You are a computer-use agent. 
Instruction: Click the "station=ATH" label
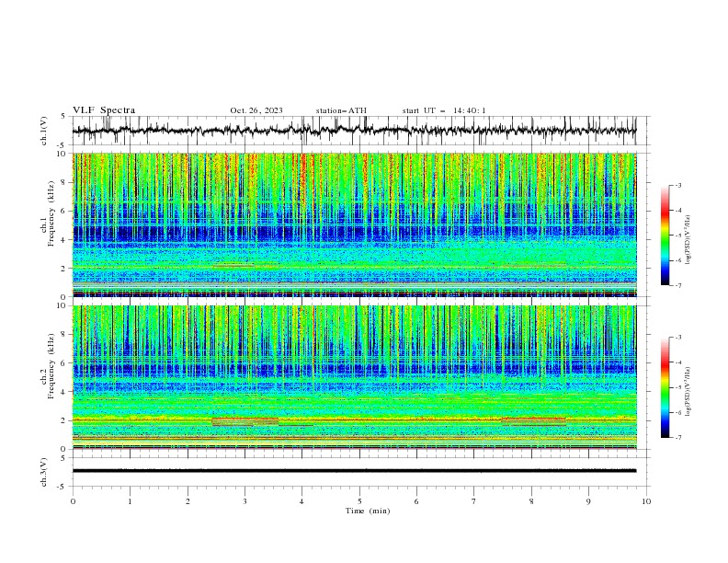coord(341,110)
